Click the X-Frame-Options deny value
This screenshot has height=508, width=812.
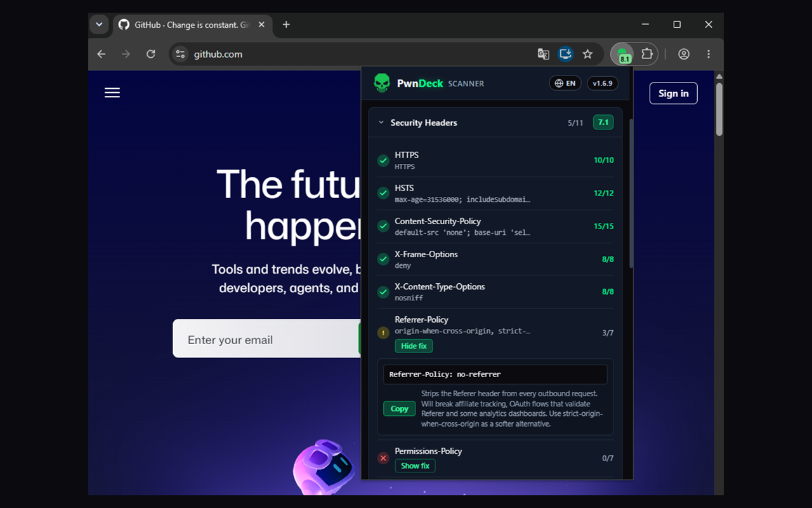point(403,265)
